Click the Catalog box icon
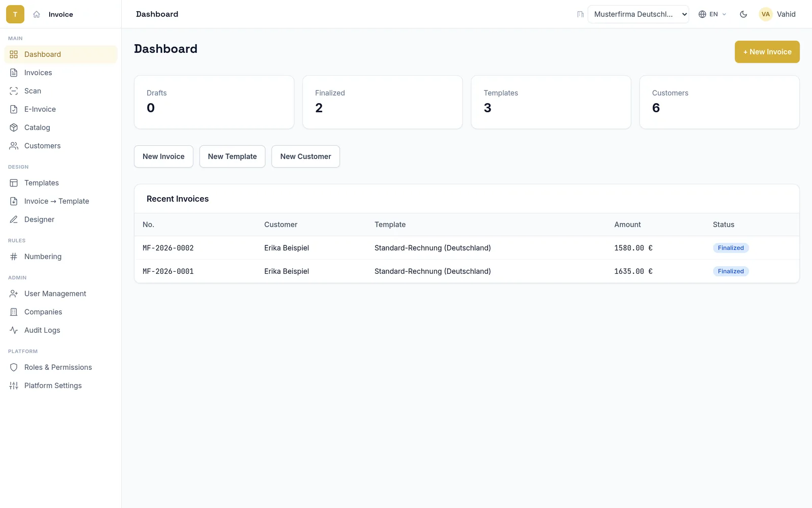 tap(14, 128)
